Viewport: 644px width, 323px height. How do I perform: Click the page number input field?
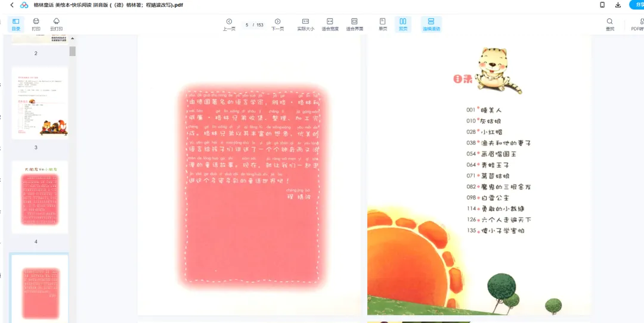[x=247, y=25]
